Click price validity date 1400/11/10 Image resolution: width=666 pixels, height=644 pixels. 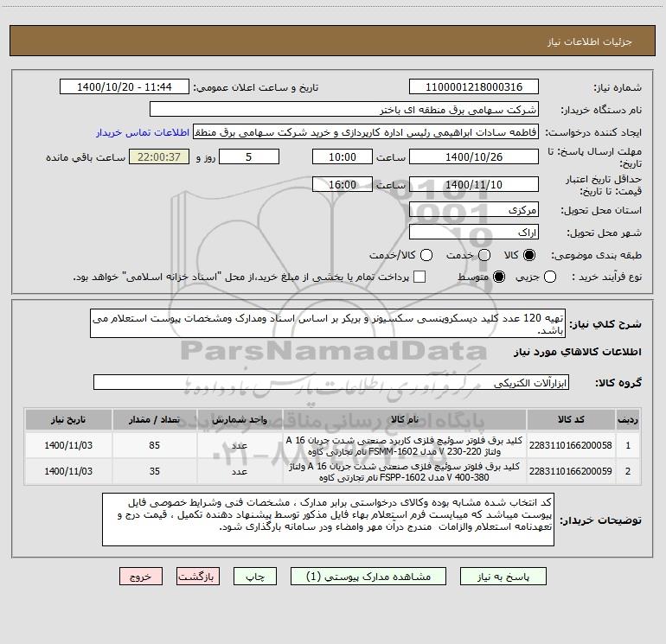point(474,184)
